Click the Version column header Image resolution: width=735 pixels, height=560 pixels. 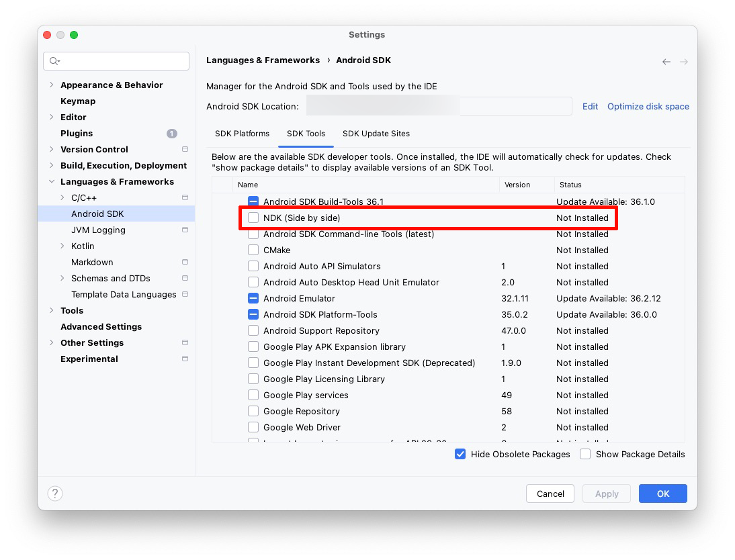click(x=527, y=185)
